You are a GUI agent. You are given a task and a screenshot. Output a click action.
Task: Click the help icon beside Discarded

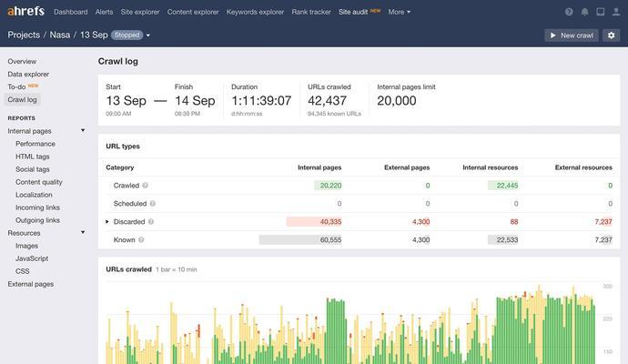point(151,222)
